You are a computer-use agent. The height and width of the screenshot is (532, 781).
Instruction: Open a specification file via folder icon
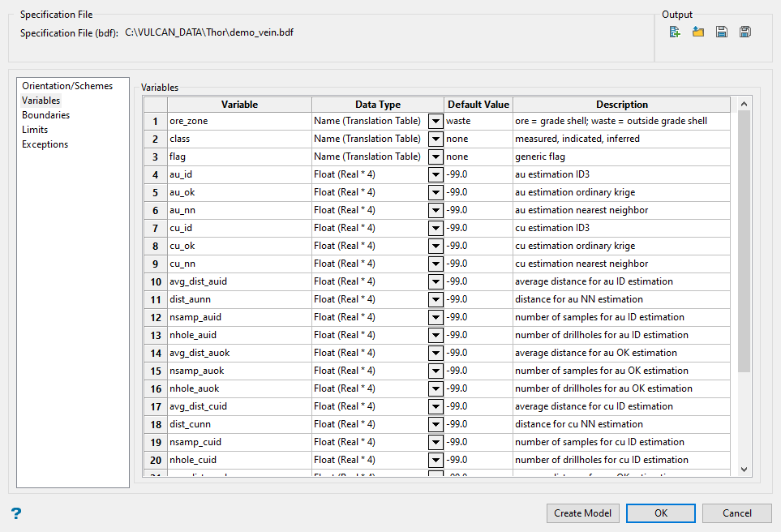point(697,32)
